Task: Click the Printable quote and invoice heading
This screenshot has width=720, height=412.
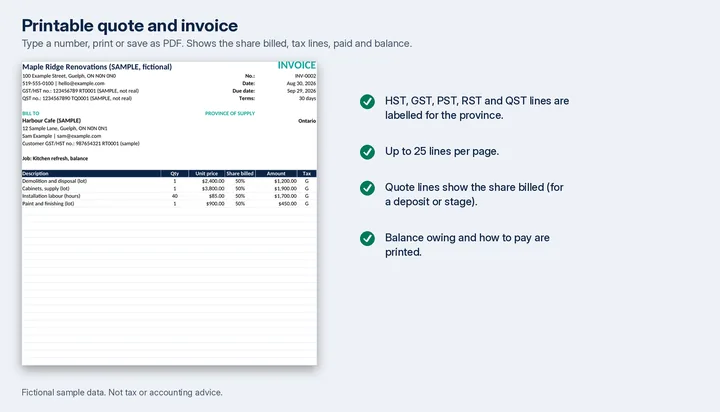Action: [x=129, y=26]
